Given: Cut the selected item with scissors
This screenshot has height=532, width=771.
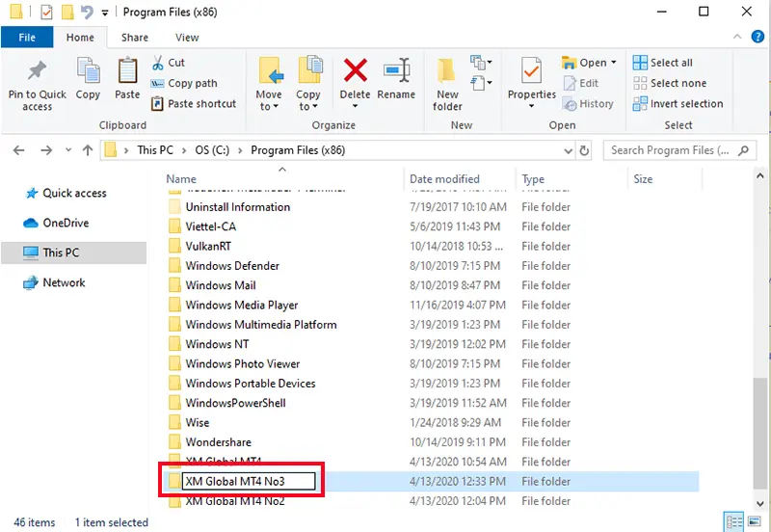Looking at the screenshot, I should click(x=169, y=63).
